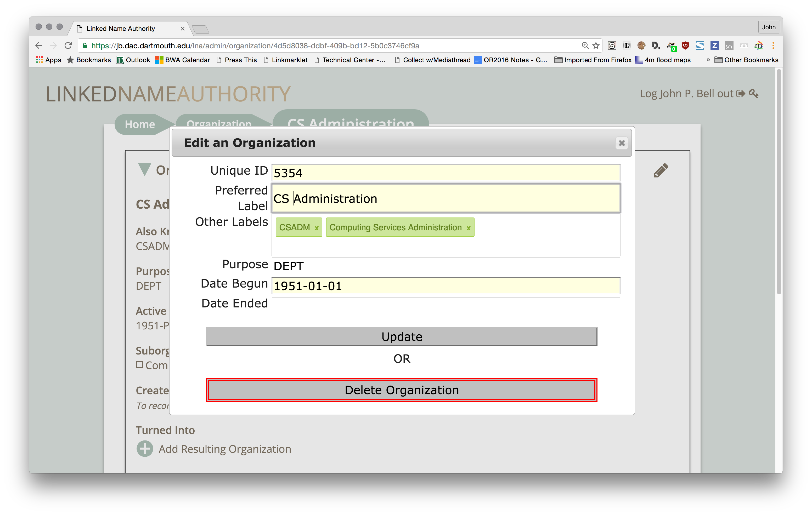This screenshot has height=515, width=812.
Task: Focus the Date Begun field
Action: (x=446, y=286)
